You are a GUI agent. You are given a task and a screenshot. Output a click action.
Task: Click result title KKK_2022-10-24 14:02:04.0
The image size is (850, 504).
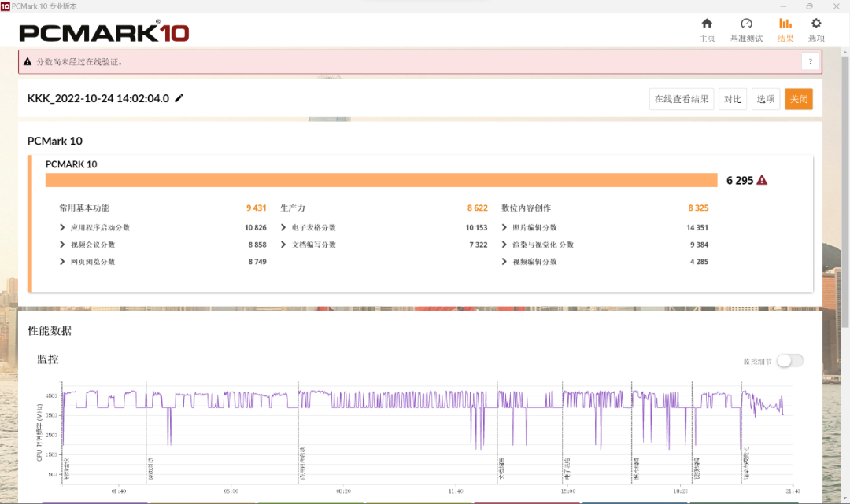click(x=98, y=98)
